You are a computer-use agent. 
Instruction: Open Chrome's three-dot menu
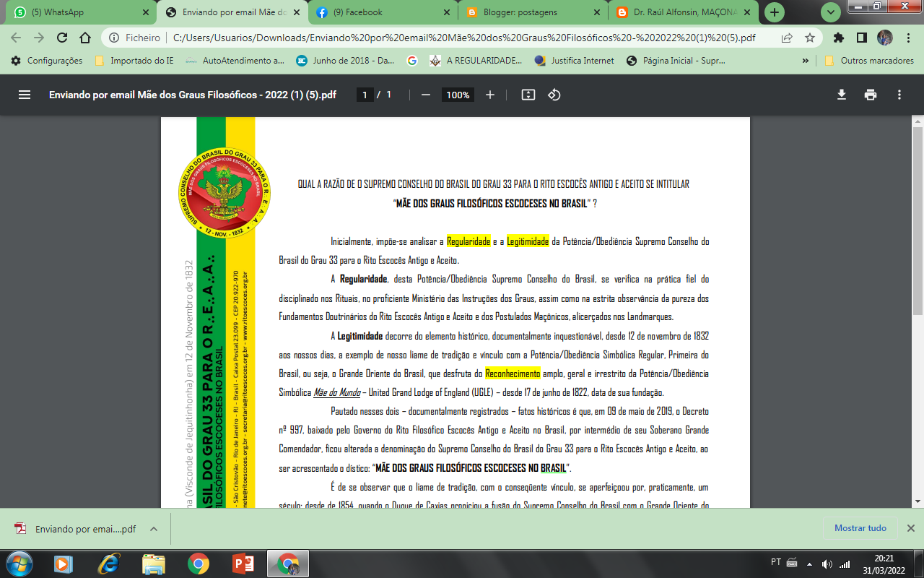coord(907,38)
